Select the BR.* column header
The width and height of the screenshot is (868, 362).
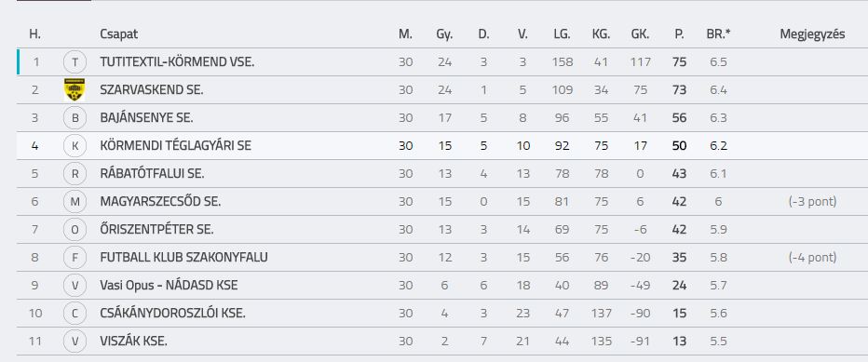(719, 34)
